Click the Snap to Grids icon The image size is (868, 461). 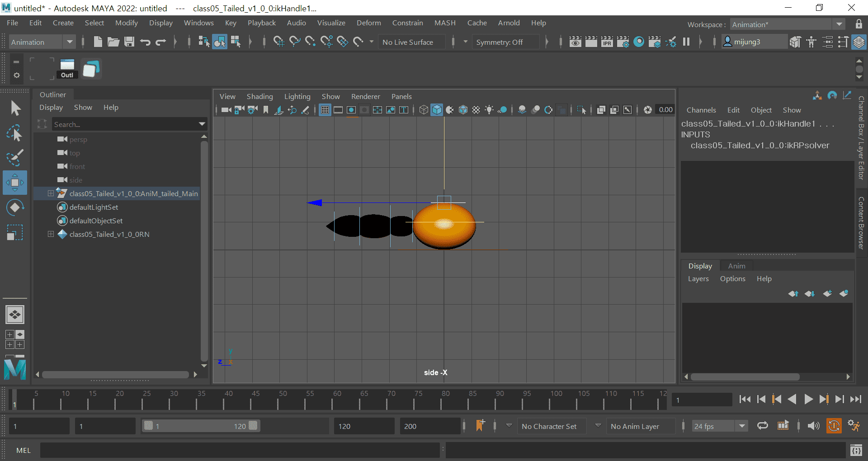(x=279, y=42)
